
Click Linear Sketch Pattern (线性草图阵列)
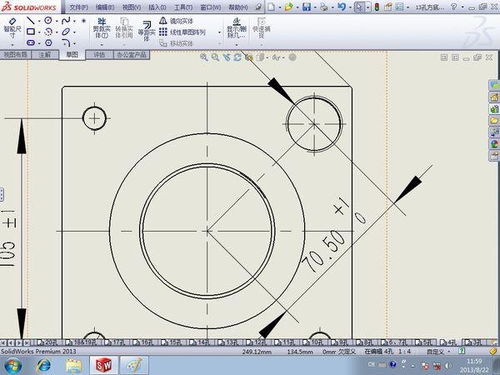[182, 32]
